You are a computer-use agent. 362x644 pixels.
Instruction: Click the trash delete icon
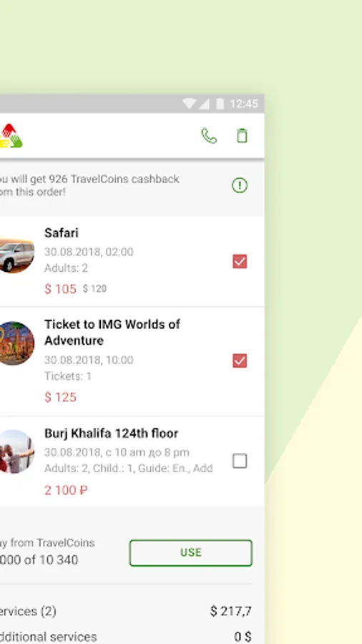242,135
